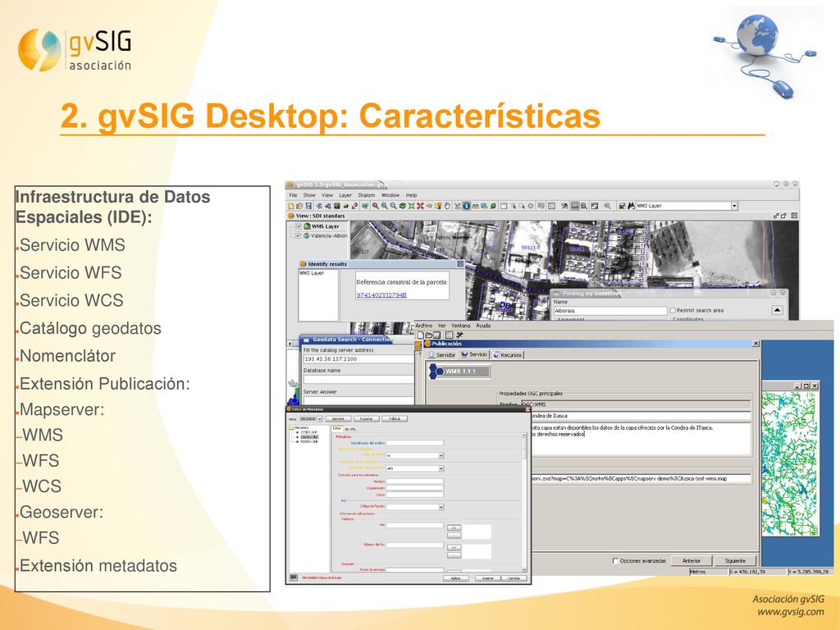Click the new document icon under Archivo menu
The image size is (840, 630).
[421, 336]
